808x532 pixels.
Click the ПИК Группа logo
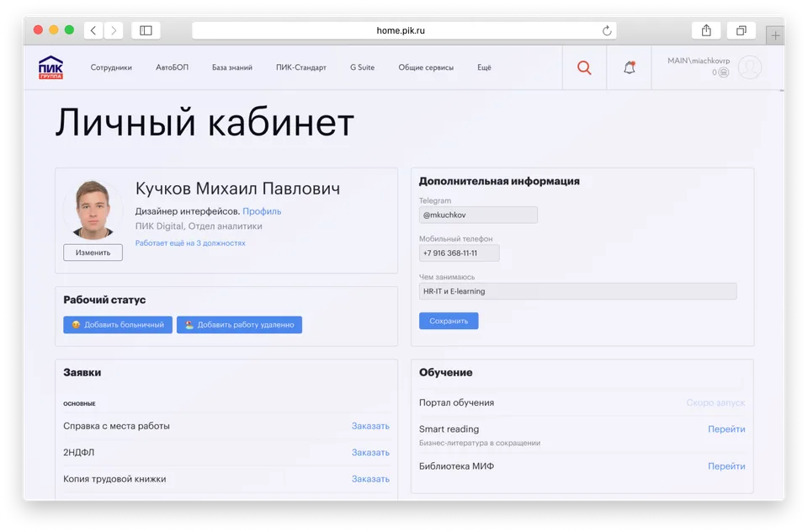[50, 67]
